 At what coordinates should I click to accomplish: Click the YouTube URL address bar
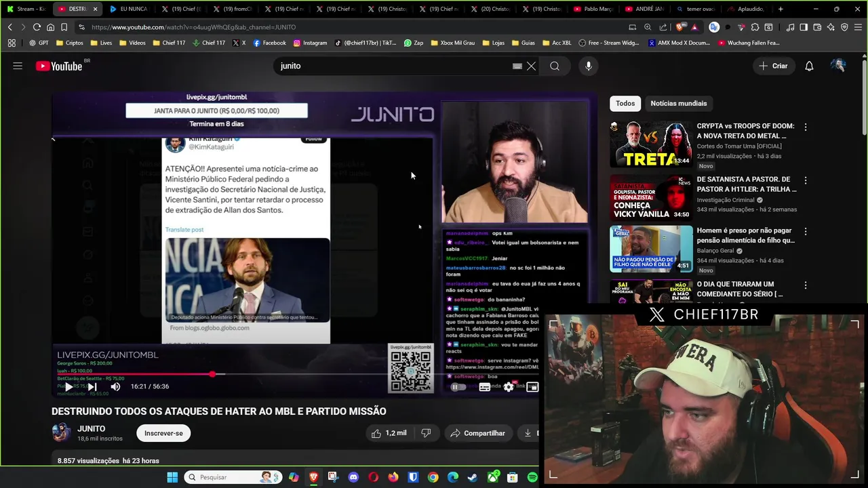coord(353,27)
